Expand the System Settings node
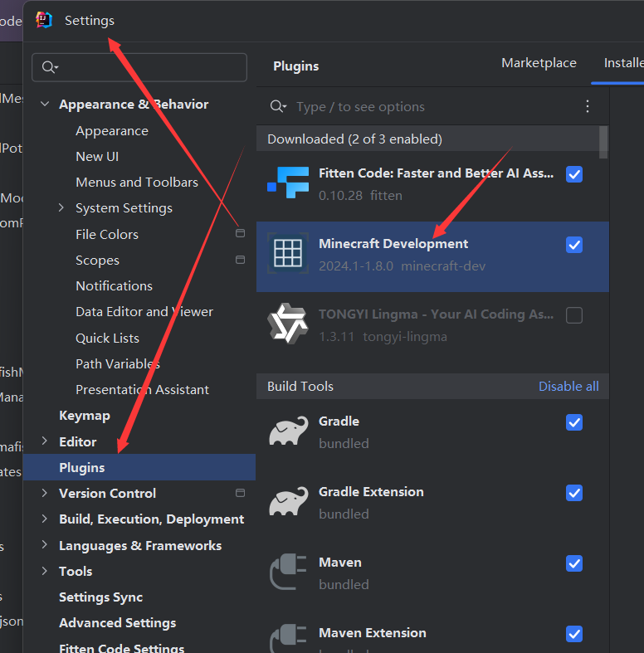The height and width of the screenshot is (653, 644). pyautogui.click(x=61, y=207)
